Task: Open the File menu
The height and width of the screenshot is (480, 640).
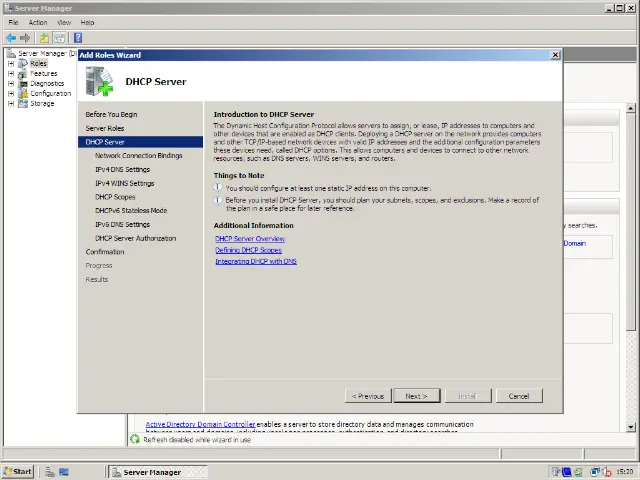Action: point(13,22)
